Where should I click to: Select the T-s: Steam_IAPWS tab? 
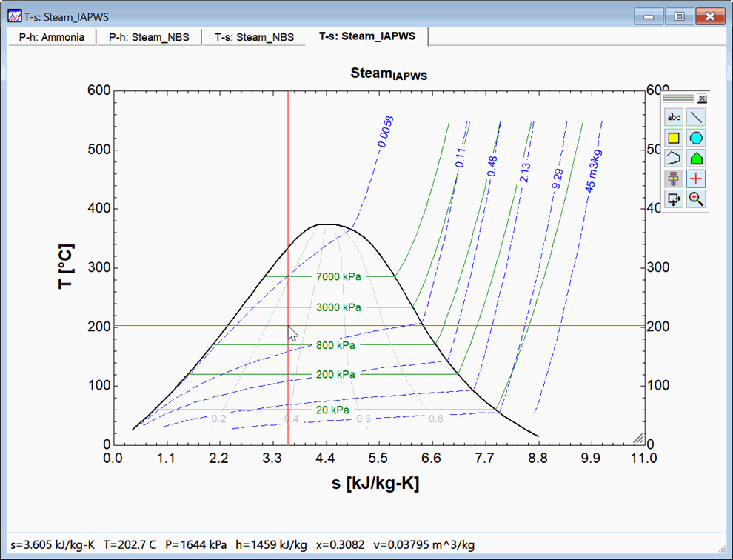point(367,36)
